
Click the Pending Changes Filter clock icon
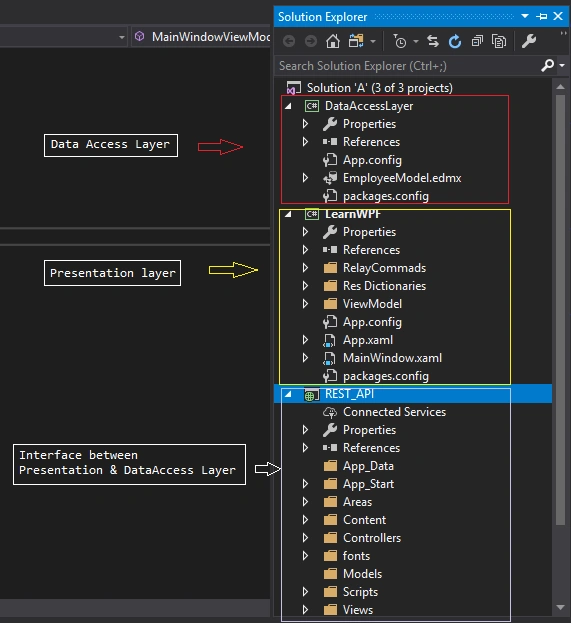pos(400,41)
